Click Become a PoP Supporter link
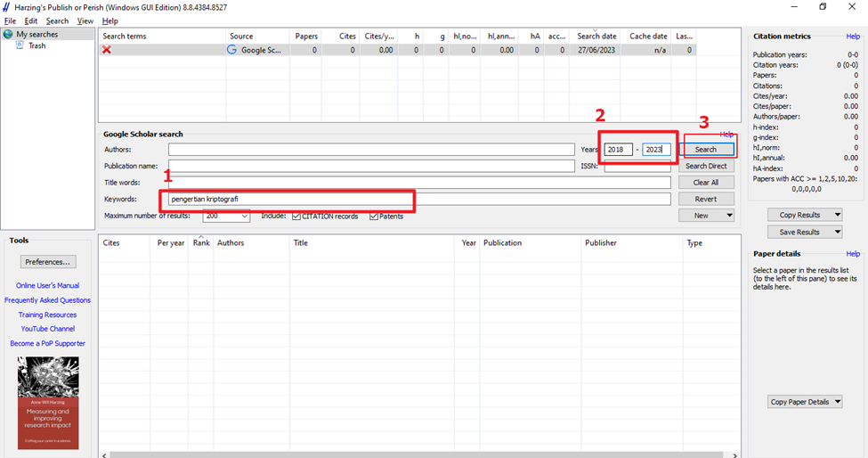The height and width of the screenshot is (458, 868). (x=47, y=343)
